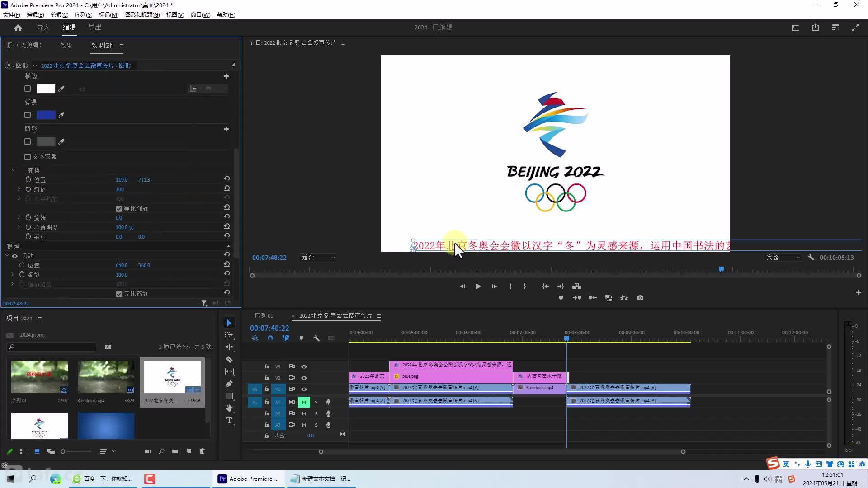The height and width of the screenshot is (488, 868).
Task: Click the Project panel search field
Action: click(52, 347)
